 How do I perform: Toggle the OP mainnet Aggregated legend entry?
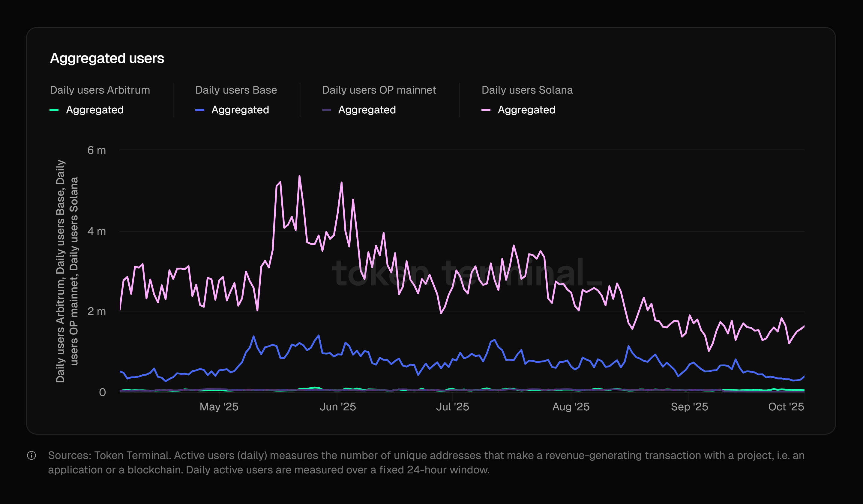click(367, 110)
